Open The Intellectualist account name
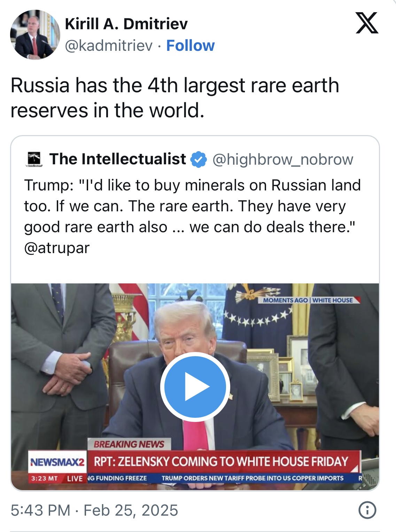Viewport: 396px width, 532px height. (x=118, y=159)
